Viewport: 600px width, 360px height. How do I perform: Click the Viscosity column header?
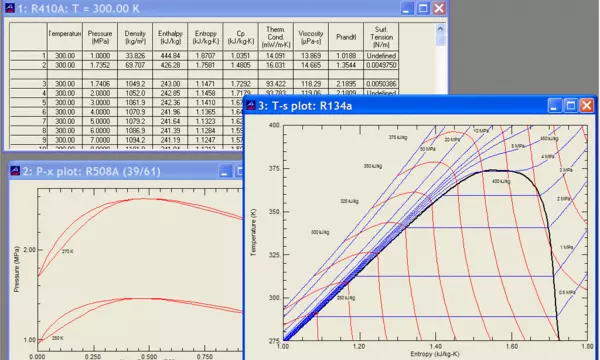click(311, 37)
